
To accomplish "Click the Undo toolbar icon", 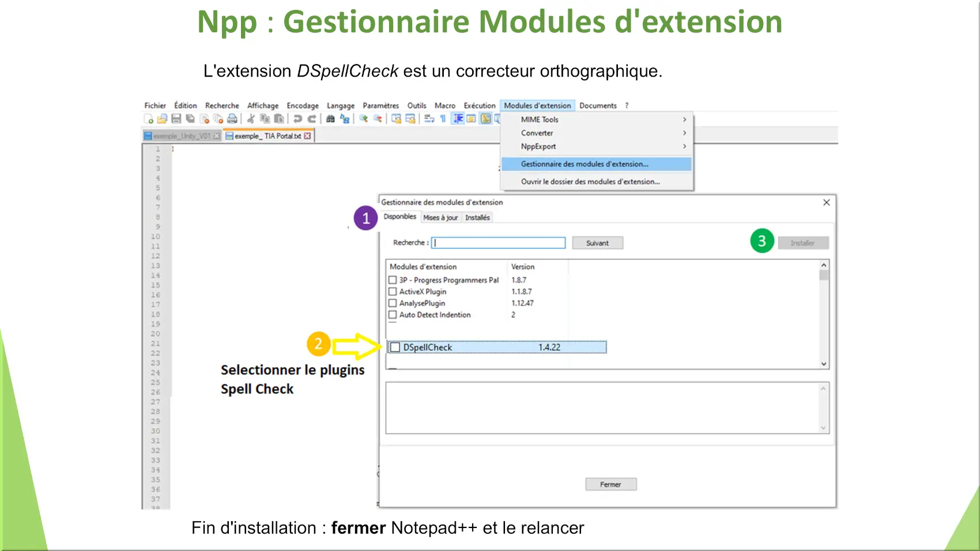I will pyautogui.click(x=297, y=119).
